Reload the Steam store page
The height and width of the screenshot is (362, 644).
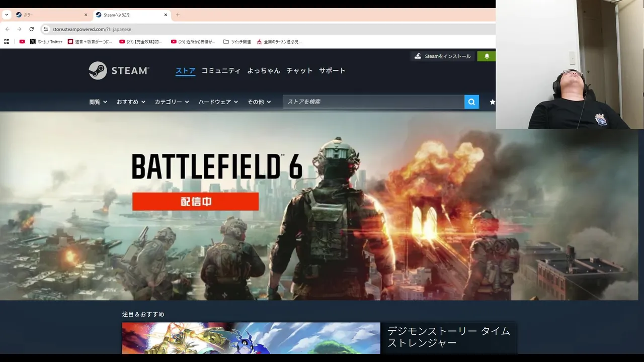31,29
